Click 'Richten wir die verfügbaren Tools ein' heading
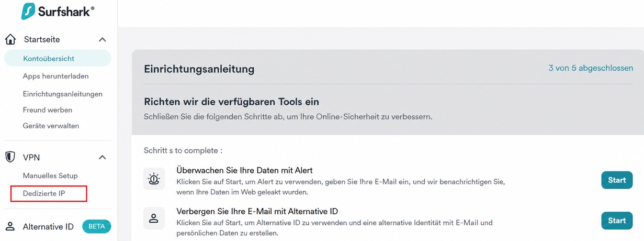 click(231, 102)
